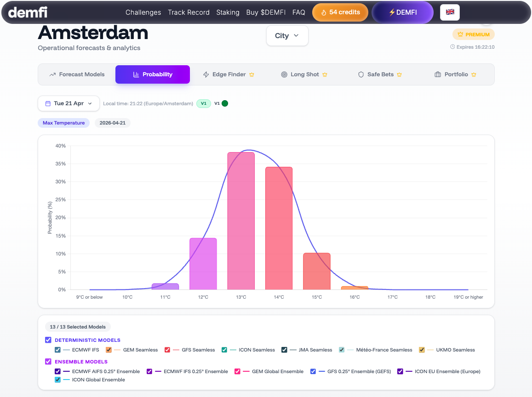Click the green V1 status dot

point(224,103)
